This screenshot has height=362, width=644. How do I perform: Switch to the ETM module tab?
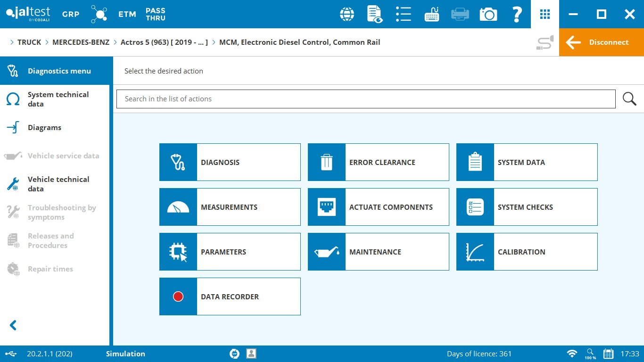coord(127,14)
